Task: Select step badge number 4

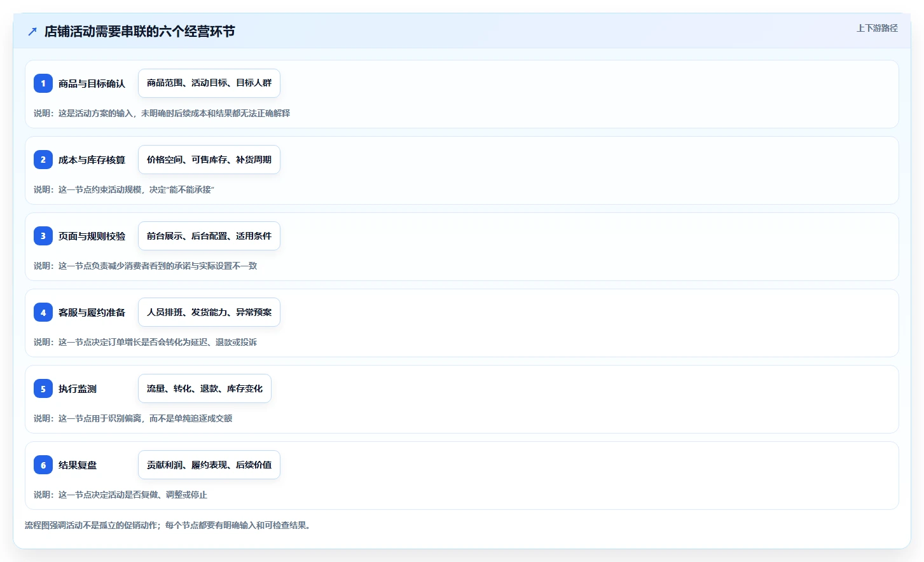Action: point(43,312)
